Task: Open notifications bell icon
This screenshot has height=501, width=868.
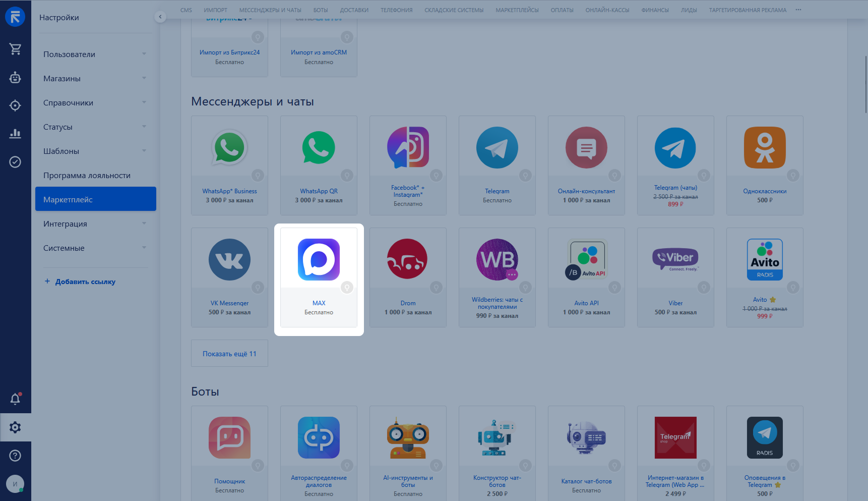Action: coord(15,399)
